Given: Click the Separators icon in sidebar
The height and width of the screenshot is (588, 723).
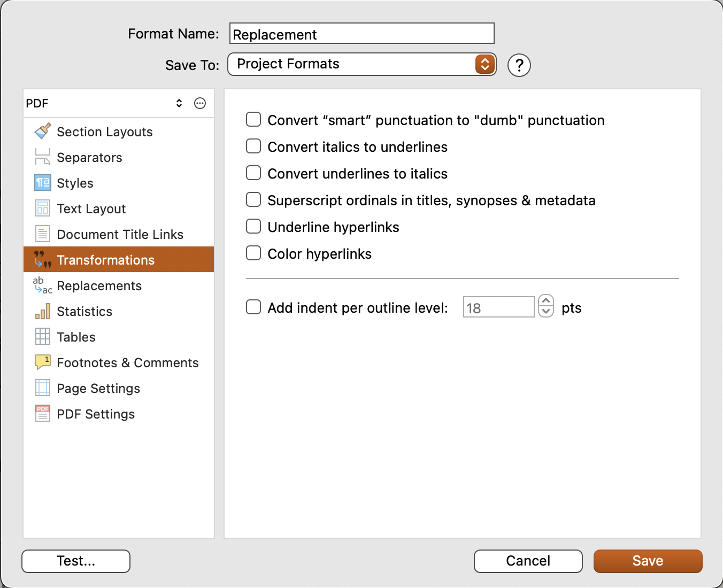Looking at the screenshot, I should click(x=43, y=157).
